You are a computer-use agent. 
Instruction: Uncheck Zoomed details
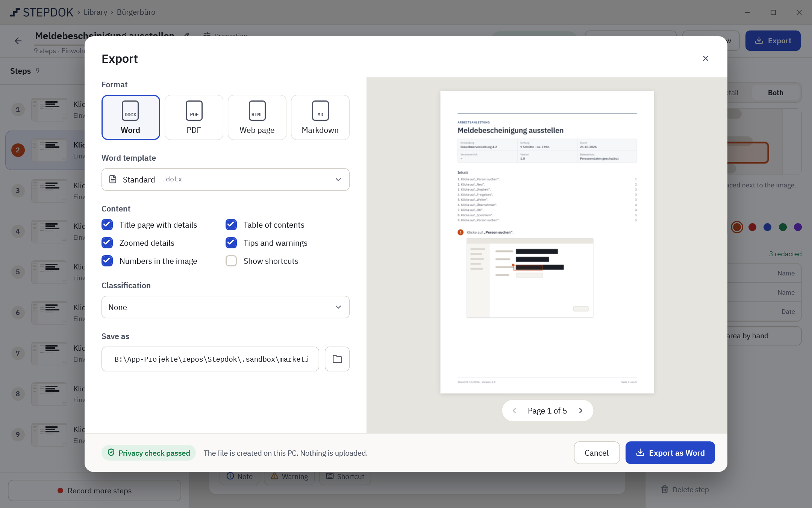coord(107,243)
